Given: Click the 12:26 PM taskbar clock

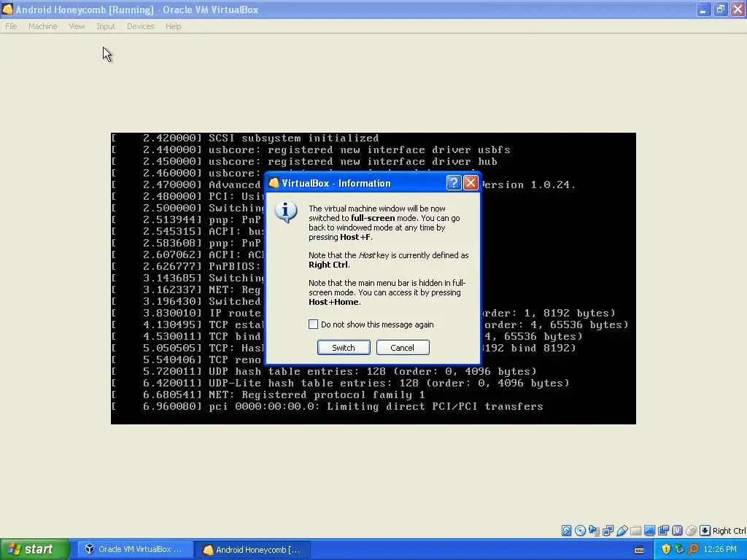Looking at the screenshot, I should click(720, 549).
